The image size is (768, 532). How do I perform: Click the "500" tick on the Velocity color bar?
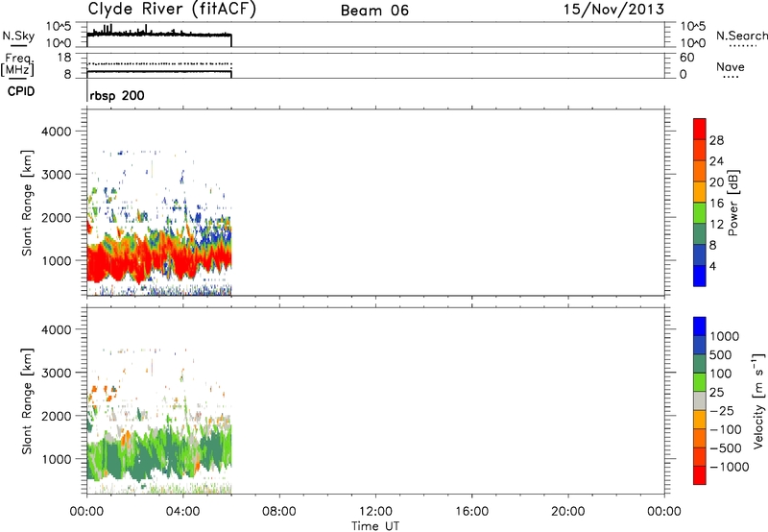pos(721,355)
